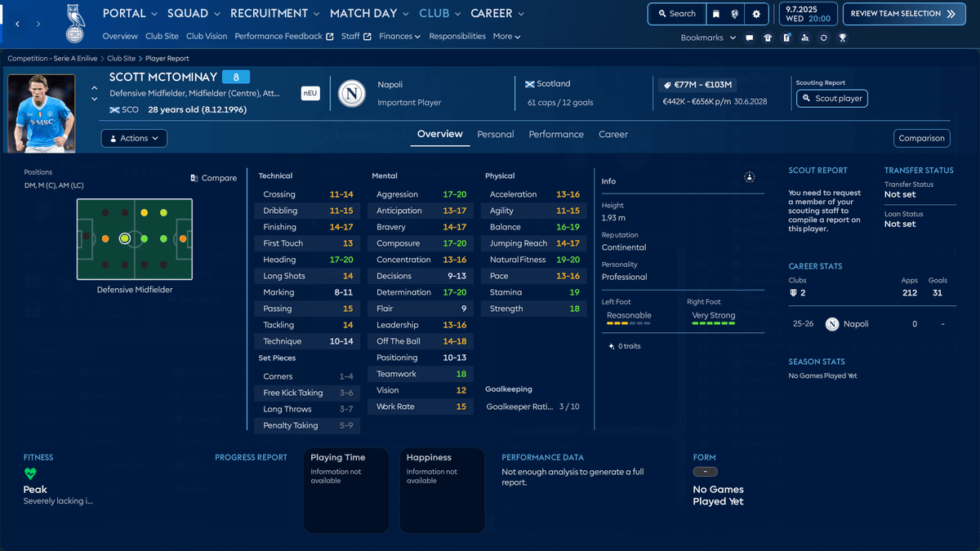
Task: Click the Scotland flag next to SCO
Action: coord(114,109)
